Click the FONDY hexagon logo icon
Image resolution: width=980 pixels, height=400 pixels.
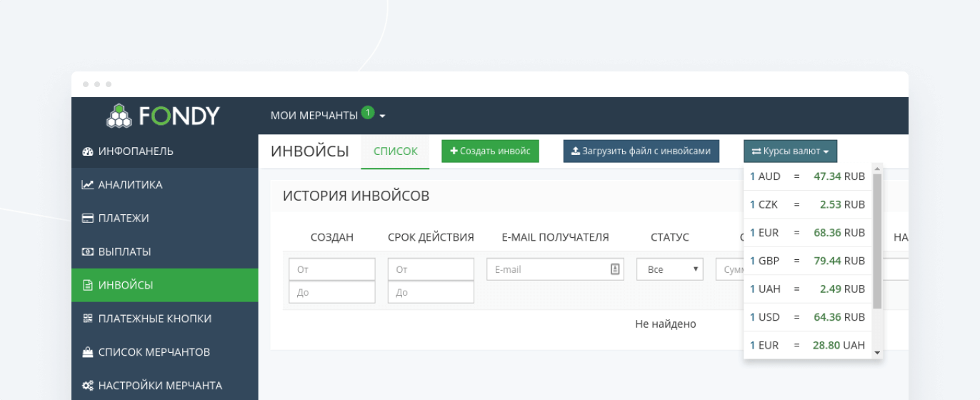tap(119, 116)
